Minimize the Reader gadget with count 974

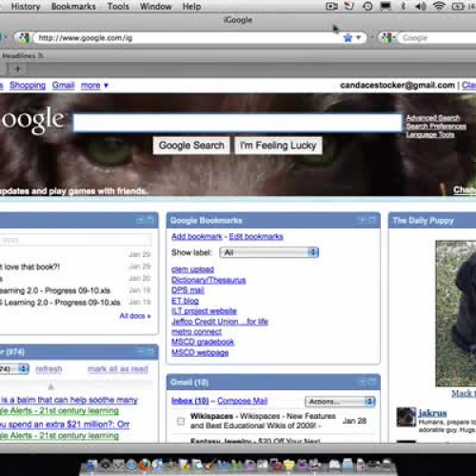(140, 351)
